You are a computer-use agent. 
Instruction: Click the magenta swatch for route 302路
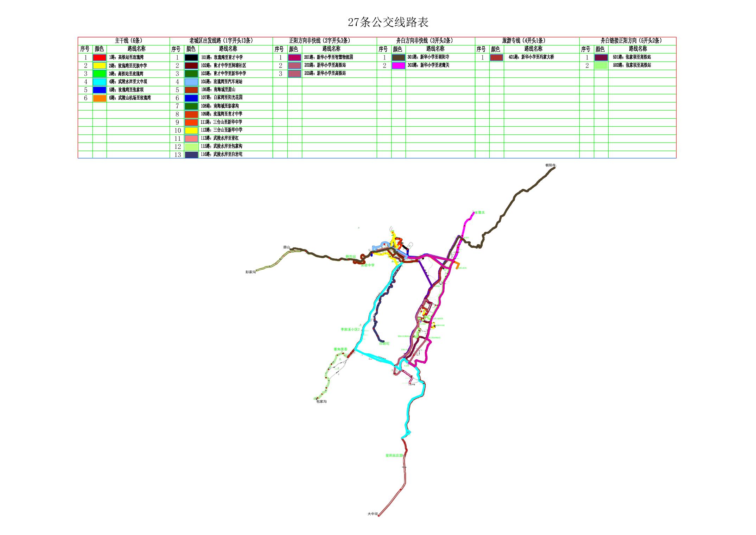398,65
